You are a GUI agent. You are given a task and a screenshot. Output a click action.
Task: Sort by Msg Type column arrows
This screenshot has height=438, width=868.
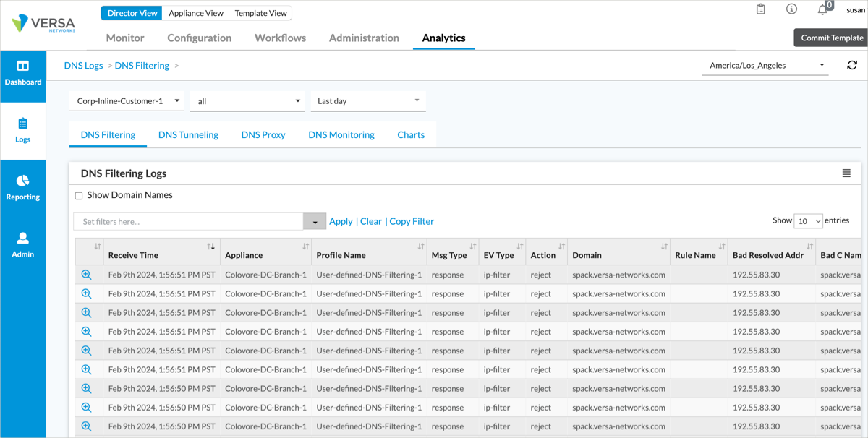click(x=473, y=246)
